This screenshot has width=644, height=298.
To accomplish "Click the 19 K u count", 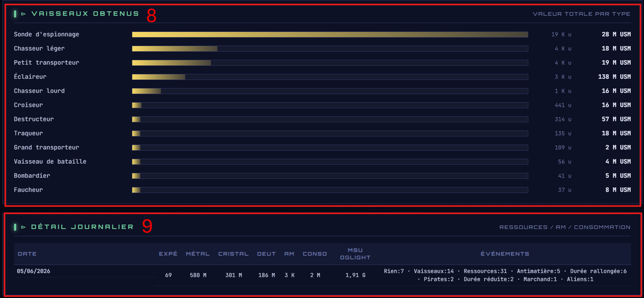I will coord(561,34).
